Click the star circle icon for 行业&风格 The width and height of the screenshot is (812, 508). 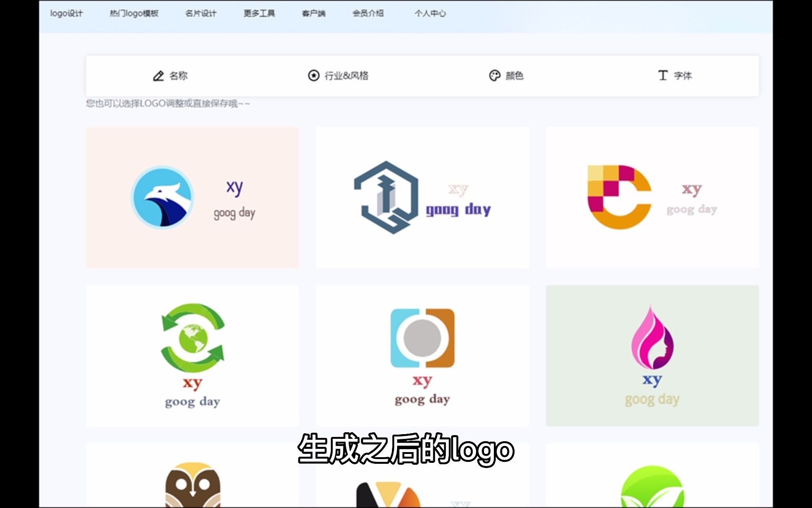coord(313,76)
